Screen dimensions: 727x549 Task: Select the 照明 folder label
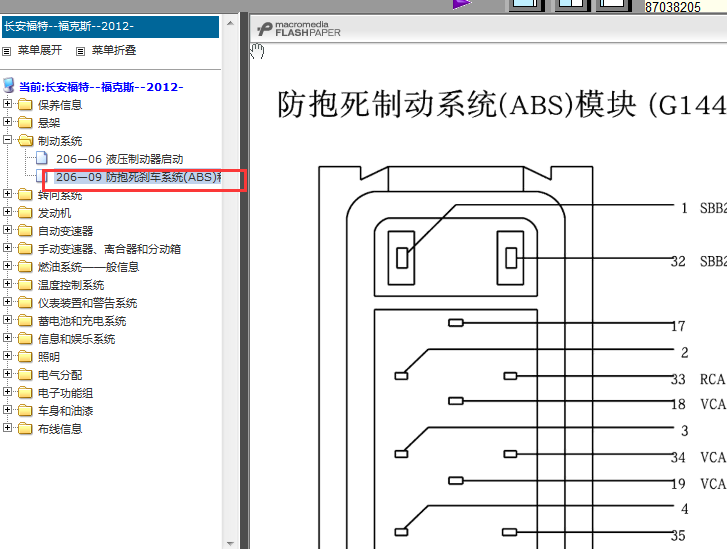coord(49,357)
